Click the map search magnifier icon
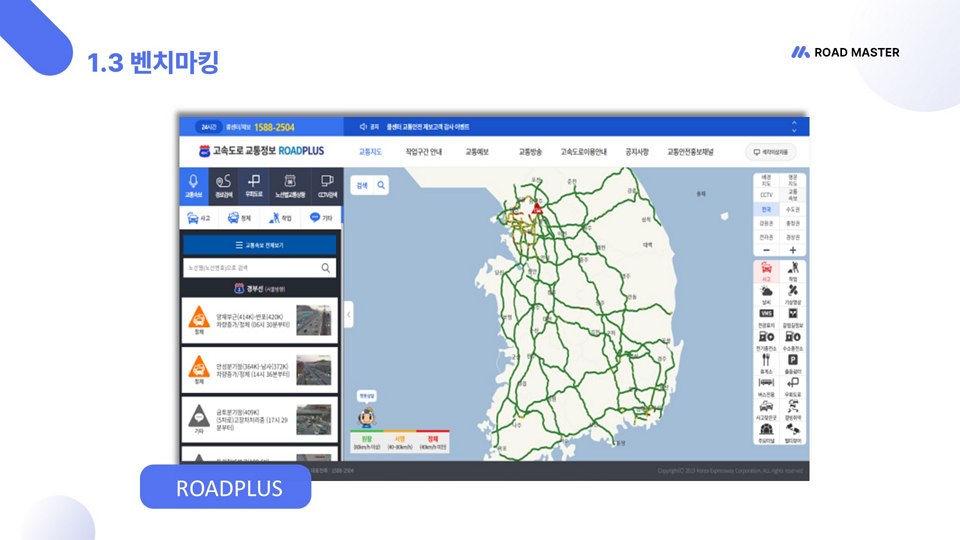This screenshot has width=960, height=540. point(381,185)
